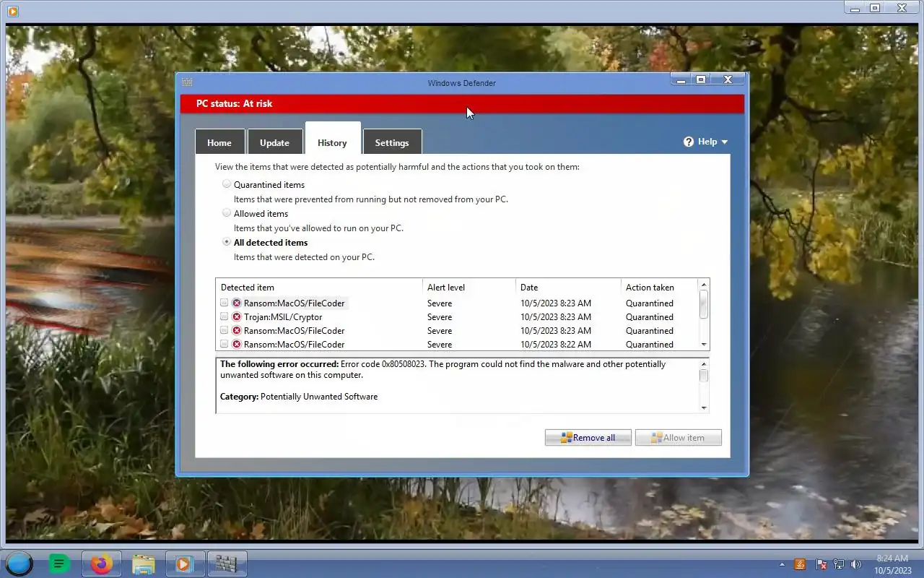Click the detected items list scroll-down arrow
This screenshot has height=578, width=924.
(704, 345)
